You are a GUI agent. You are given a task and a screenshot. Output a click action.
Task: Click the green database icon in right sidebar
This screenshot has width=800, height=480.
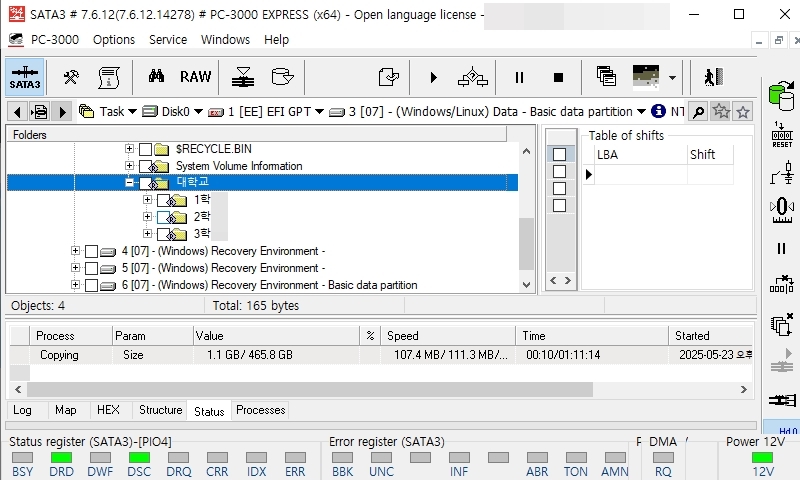[781, 95]
